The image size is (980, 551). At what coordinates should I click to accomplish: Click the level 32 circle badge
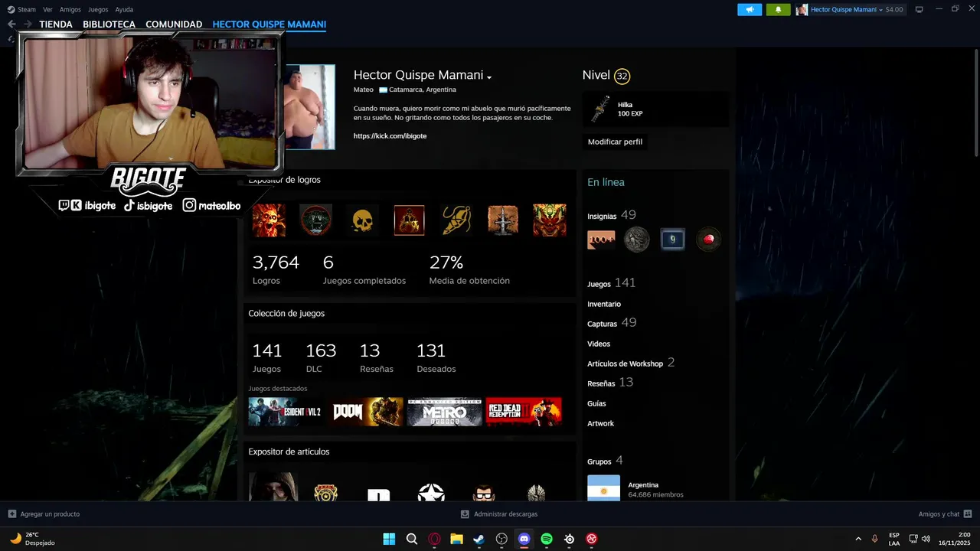tap(622, 76)
